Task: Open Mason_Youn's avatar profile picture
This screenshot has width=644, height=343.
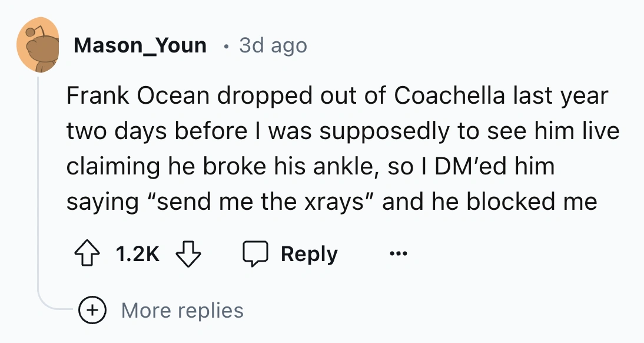Action: click(38, 45)
